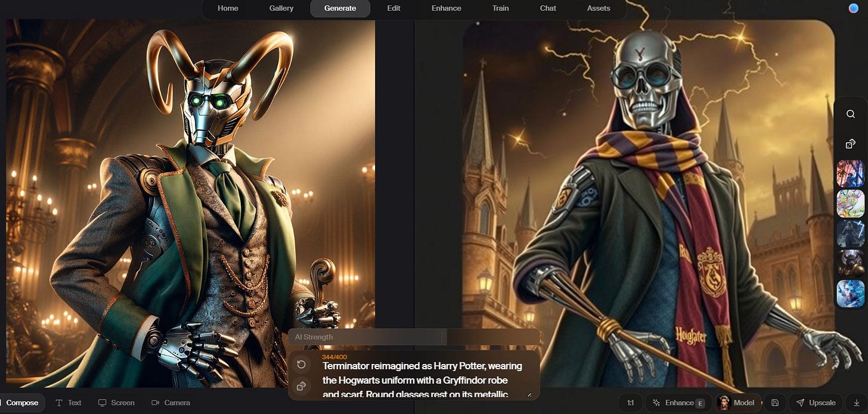This screenshot has height=414, width=868.
Task: Switch to the Chat tab
Action: pos(548,8)
